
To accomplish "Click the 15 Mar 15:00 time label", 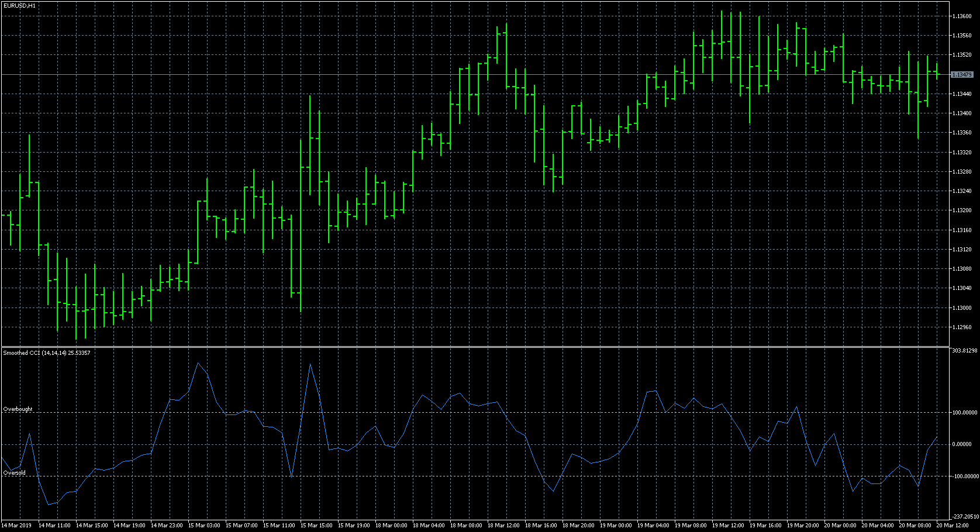I will point(316,526).
